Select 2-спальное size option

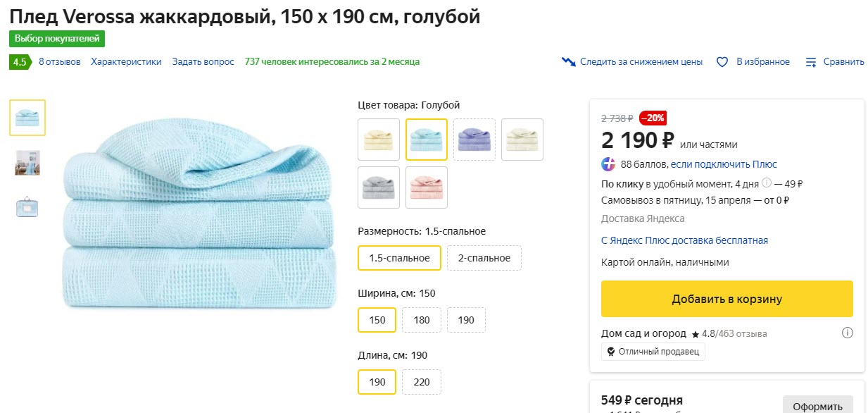(484, 258)
